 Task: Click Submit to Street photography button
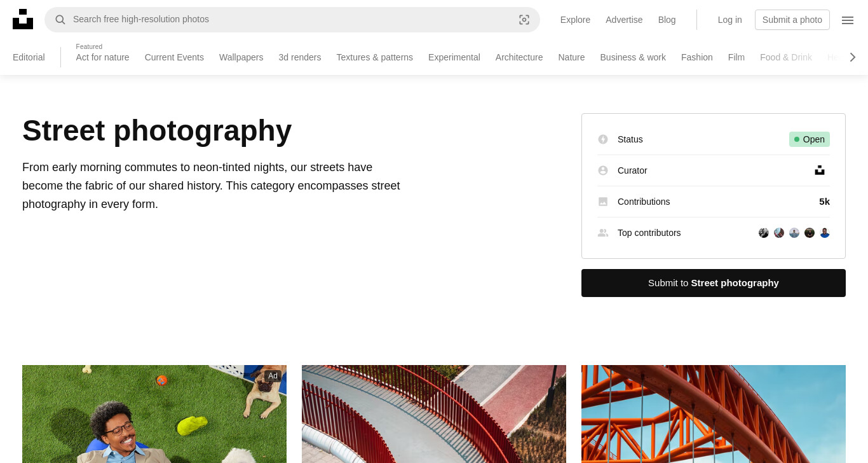pos(714,283)
